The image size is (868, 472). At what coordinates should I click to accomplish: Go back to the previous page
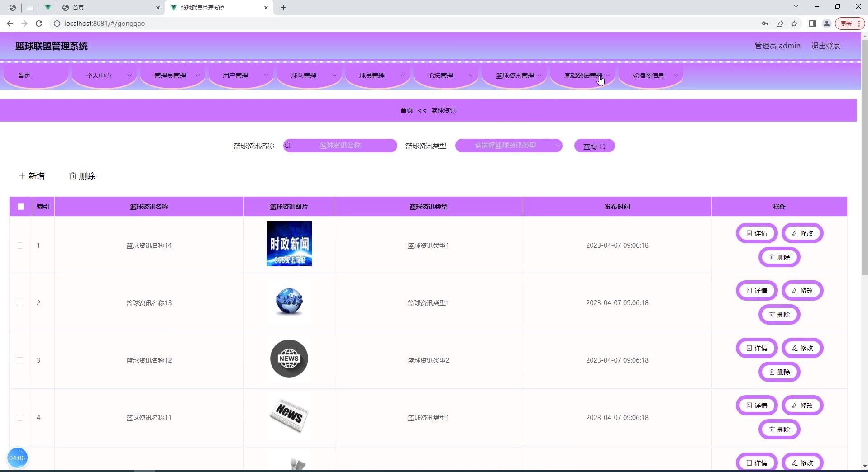click(10, 24)
